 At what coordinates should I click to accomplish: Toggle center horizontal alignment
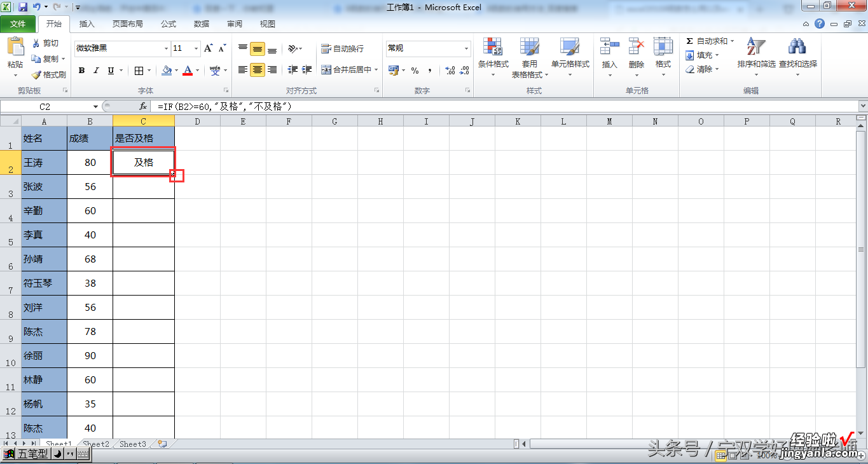tap(257, 70)
